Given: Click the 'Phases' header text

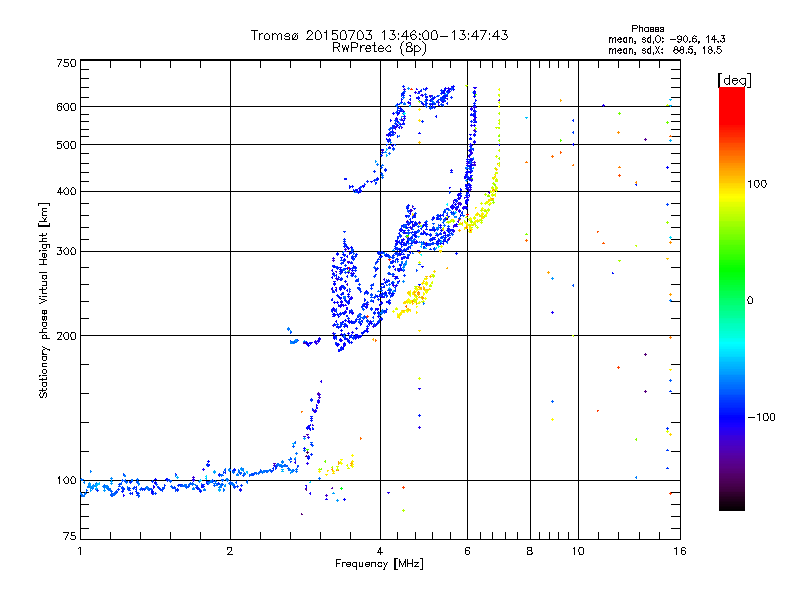Looking at the screenshot, I should tap(647, 29).
